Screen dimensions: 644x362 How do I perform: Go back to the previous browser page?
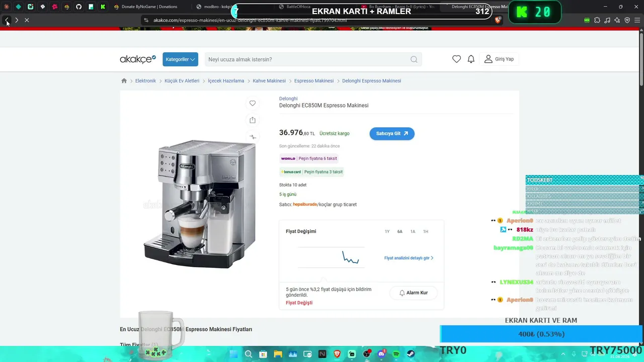7,20
